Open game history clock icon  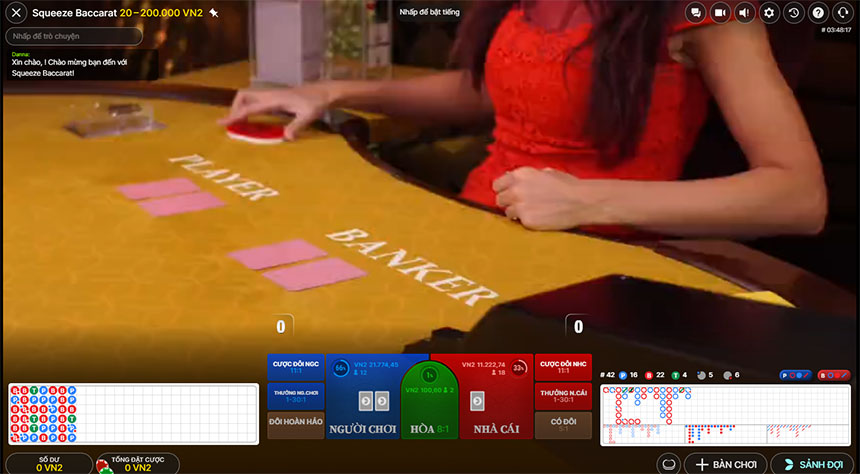click(794, 13)
